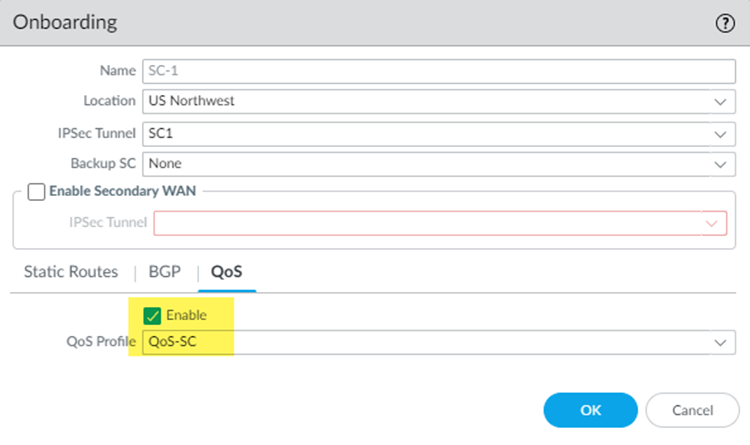
Task: Click the QoS Profile field showing QoS-SC
Action: [425, 342]
